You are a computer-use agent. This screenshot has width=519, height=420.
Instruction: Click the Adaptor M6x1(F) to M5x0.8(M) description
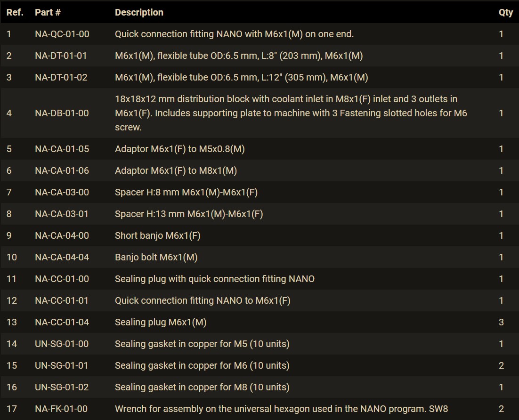coord(180,149)
